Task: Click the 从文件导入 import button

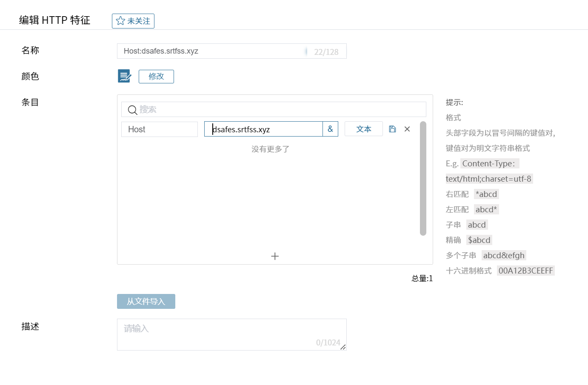Action: 146,301
